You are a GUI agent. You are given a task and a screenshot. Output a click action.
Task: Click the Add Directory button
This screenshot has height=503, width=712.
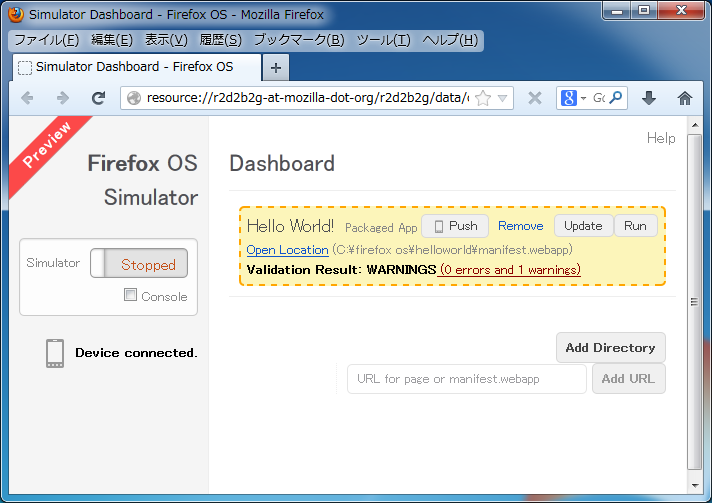coord(610,348)
